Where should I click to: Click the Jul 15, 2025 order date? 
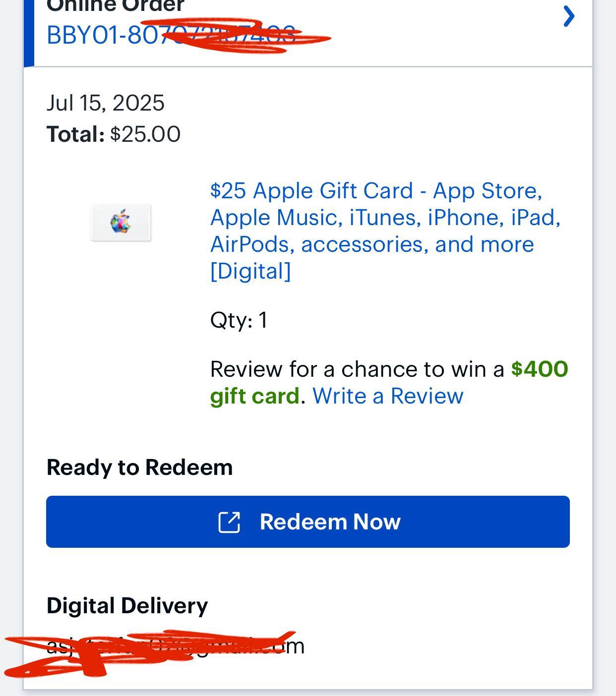(x=105, y=103)
